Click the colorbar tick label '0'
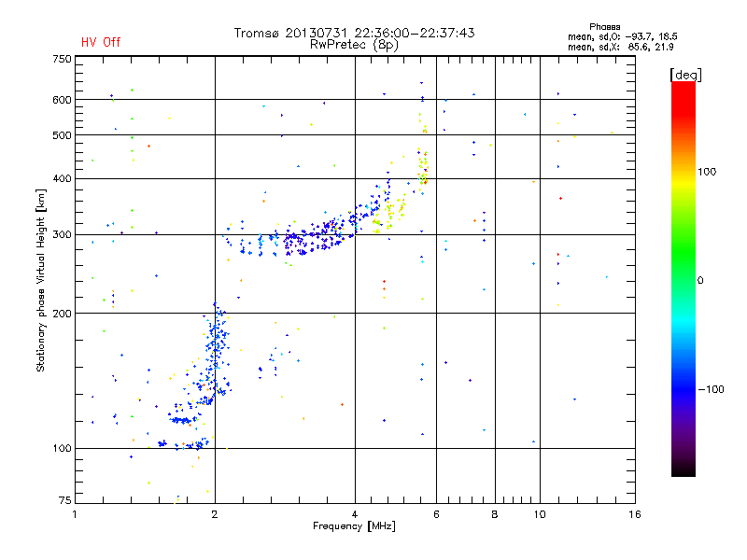This screenshot has width=747, height=560. pos(700,281)
